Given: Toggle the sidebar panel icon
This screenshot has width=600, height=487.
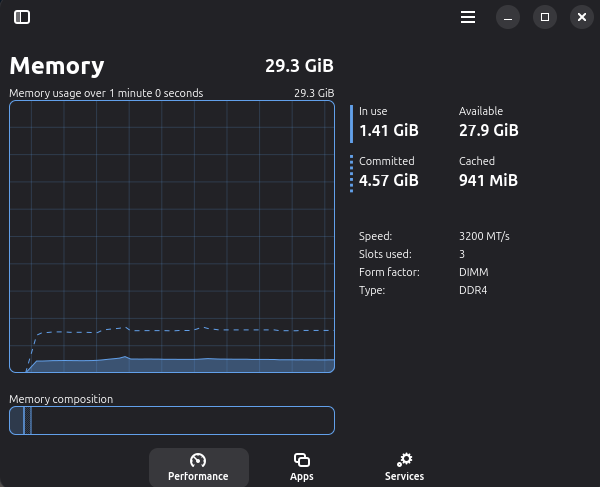Looking at the screenshot, I should point(22,17).
